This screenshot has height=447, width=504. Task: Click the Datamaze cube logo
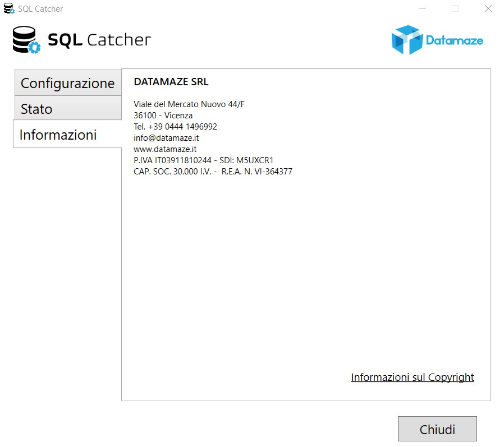pos(407,40)
